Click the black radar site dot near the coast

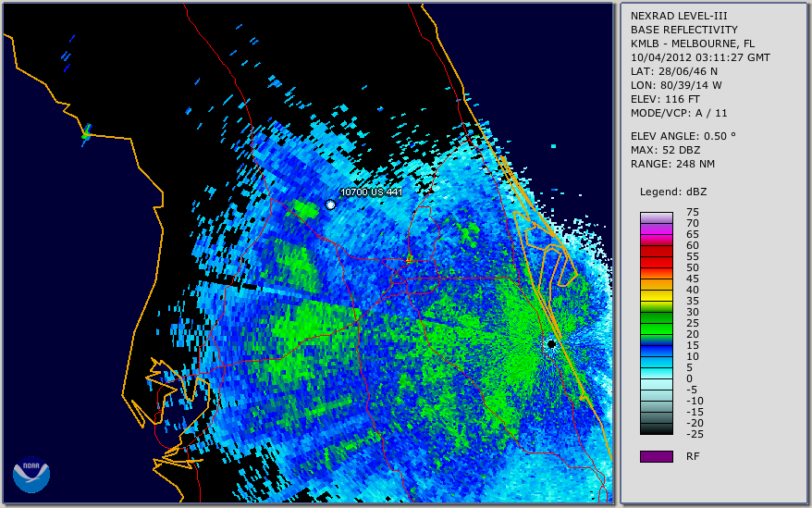pyautogui.click(x=551, y=343)
